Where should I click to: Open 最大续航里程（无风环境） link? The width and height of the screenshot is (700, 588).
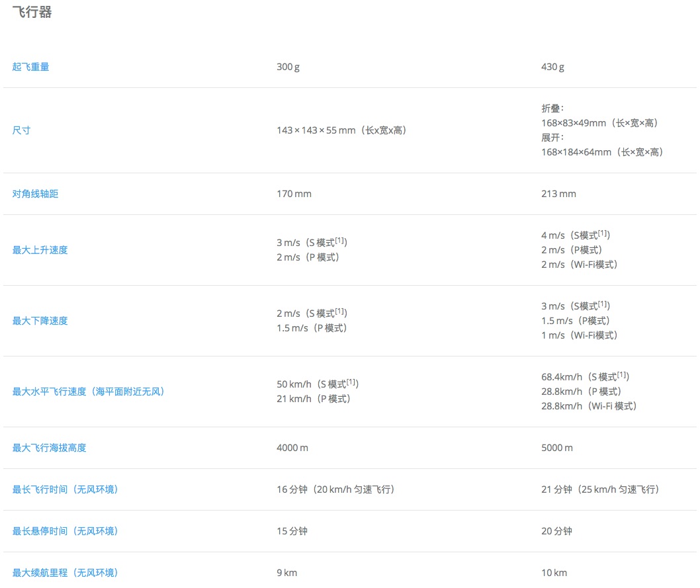(x=65, y=573)
